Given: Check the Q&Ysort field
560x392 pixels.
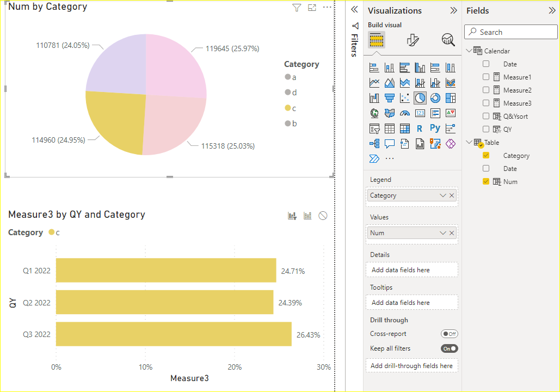Looking at the screenshot, I should tap(485, 116).
